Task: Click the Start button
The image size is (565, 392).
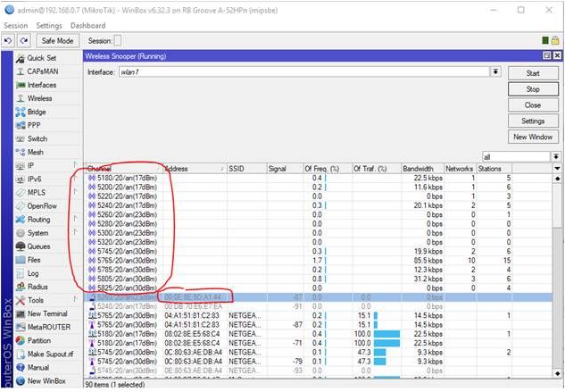Action: [533, 73]
